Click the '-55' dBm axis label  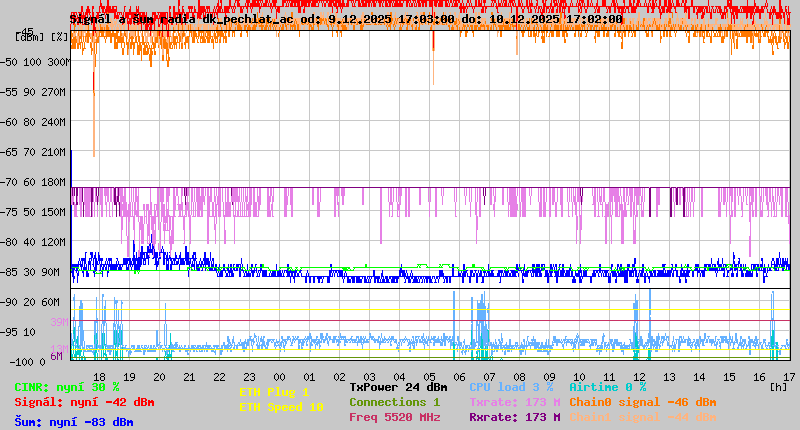[8, 92]
